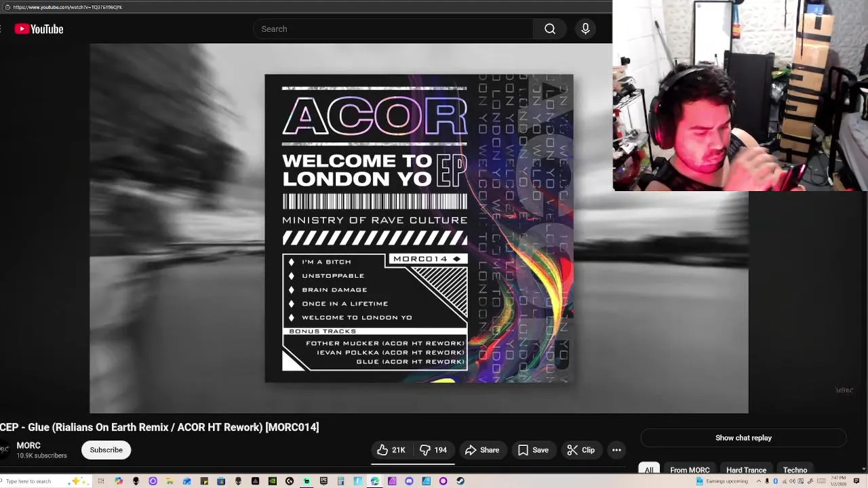
Task: Open Discord from the taskbar
Action: pyautogui.click(x=409, y=481)
